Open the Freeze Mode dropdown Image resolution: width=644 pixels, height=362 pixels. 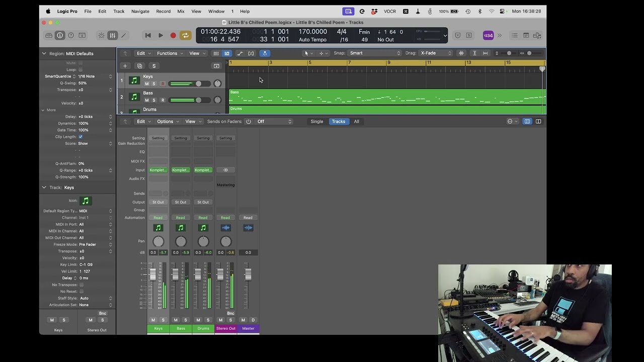96,244
